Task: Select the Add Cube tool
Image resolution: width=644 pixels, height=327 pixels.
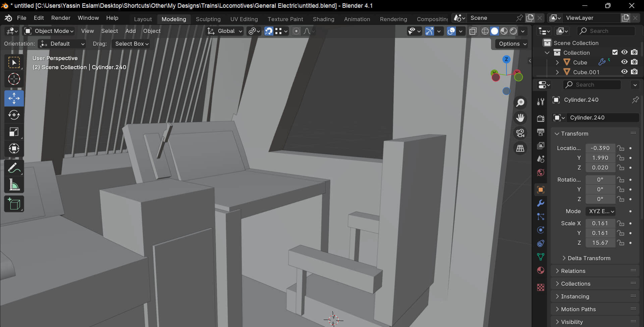Action: 14,204
